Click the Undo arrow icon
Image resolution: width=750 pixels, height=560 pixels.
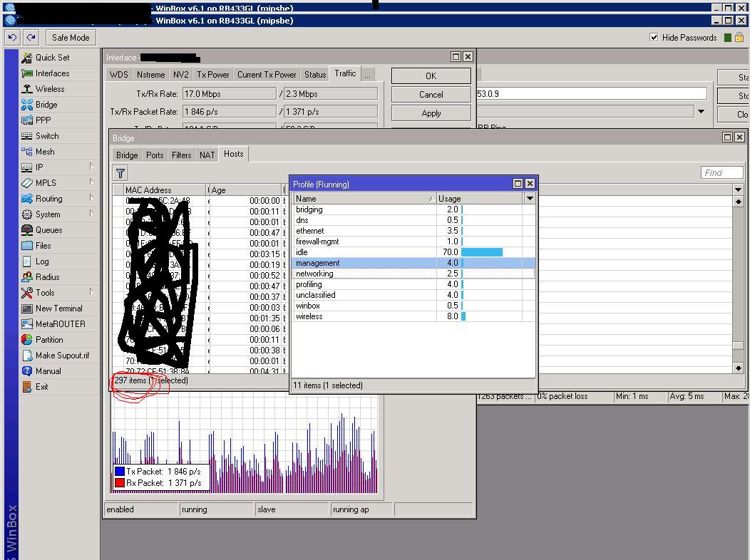pyautogui.click(x=13, y=38)
